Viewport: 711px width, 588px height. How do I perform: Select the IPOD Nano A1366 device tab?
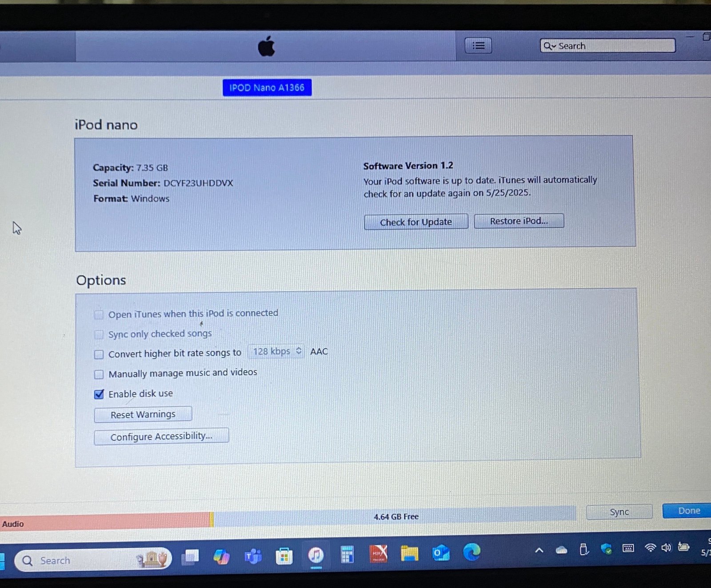click(x=267, y=87)
